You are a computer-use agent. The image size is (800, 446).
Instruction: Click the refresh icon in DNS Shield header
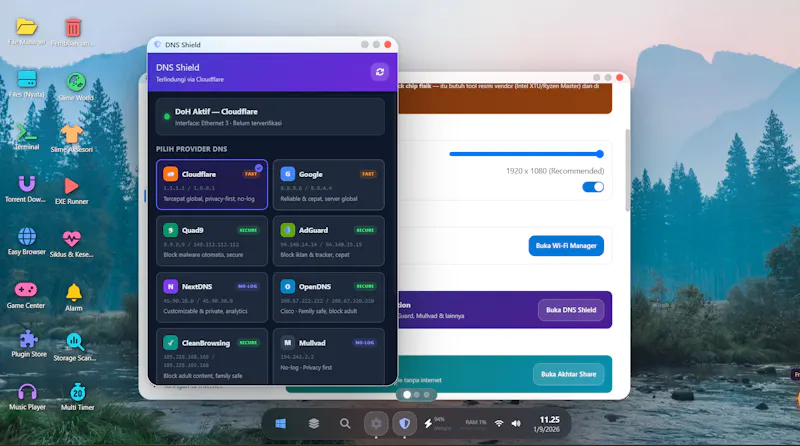tap(380, 72)
